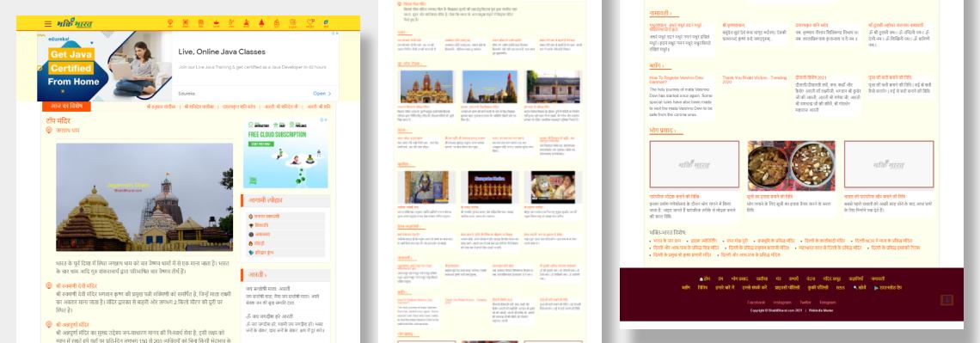This screenshot has height=343, width=980.
Task: Select the orange आज का विशेष tab
Action: coord(66,107)
